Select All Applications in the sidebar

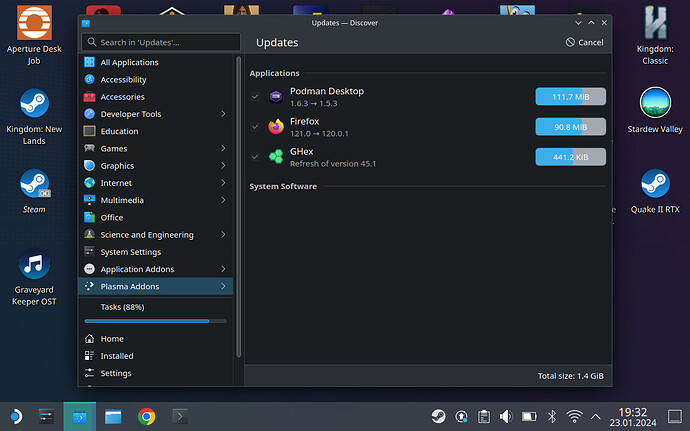156,62
